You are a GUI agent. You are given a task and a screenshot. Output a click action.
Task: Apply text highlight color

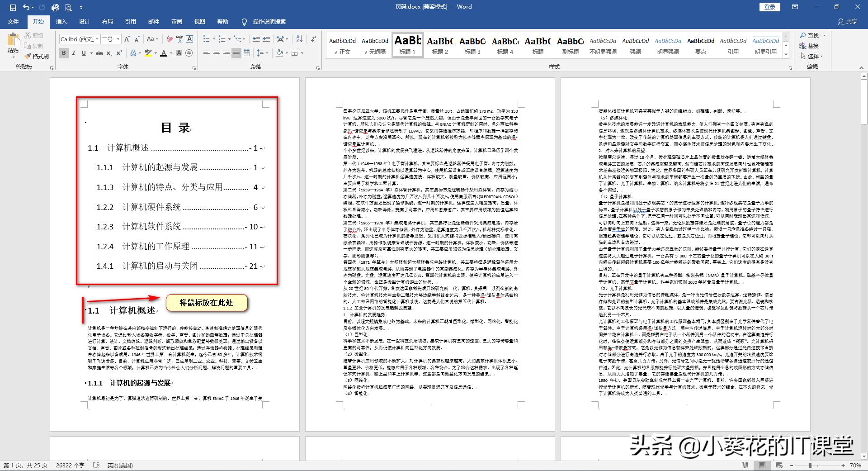click(148, 53)
